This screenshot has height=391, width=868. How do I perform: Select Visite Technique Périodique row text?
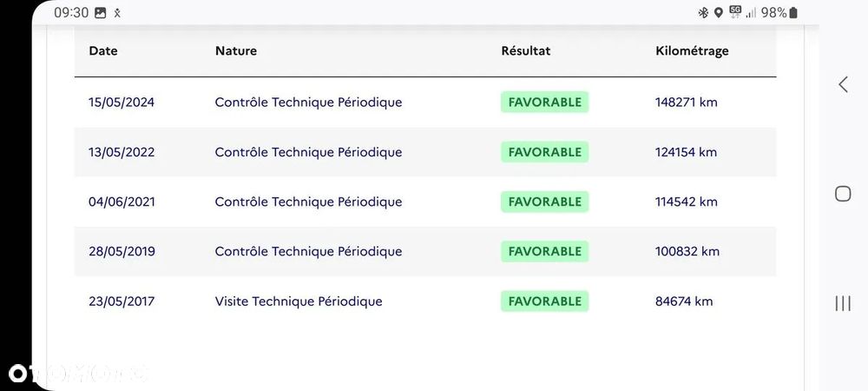(299, 302)
